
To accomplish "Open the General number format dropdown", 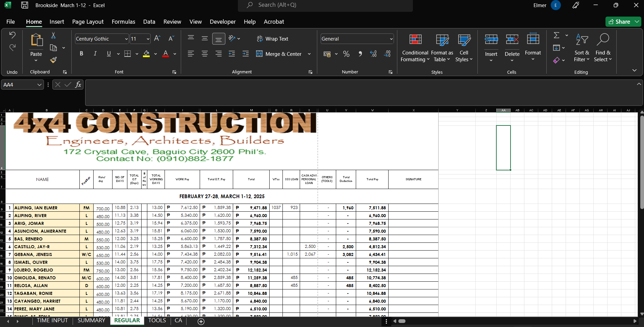I will 391,39.
